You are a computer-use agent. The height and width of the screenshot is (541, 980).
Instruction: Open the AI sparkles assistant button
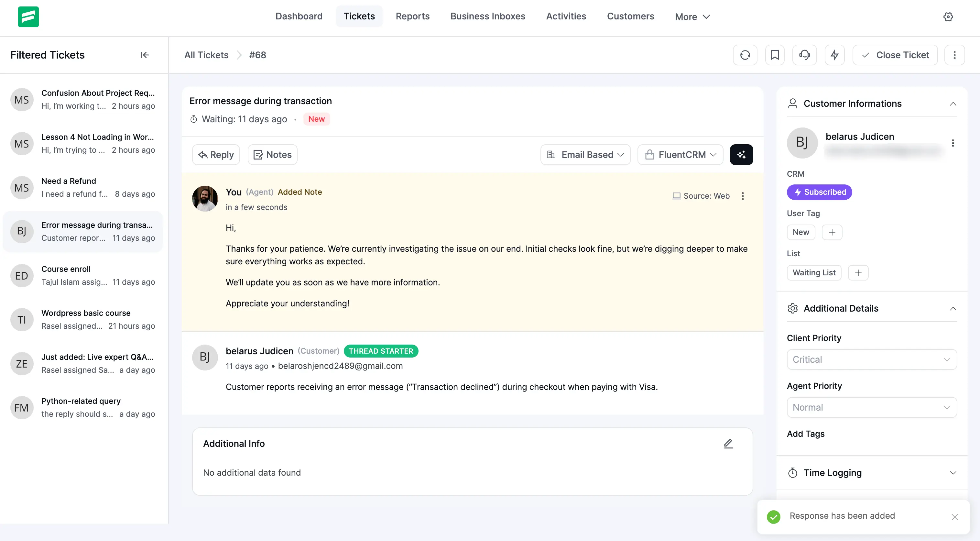[741, 155]
